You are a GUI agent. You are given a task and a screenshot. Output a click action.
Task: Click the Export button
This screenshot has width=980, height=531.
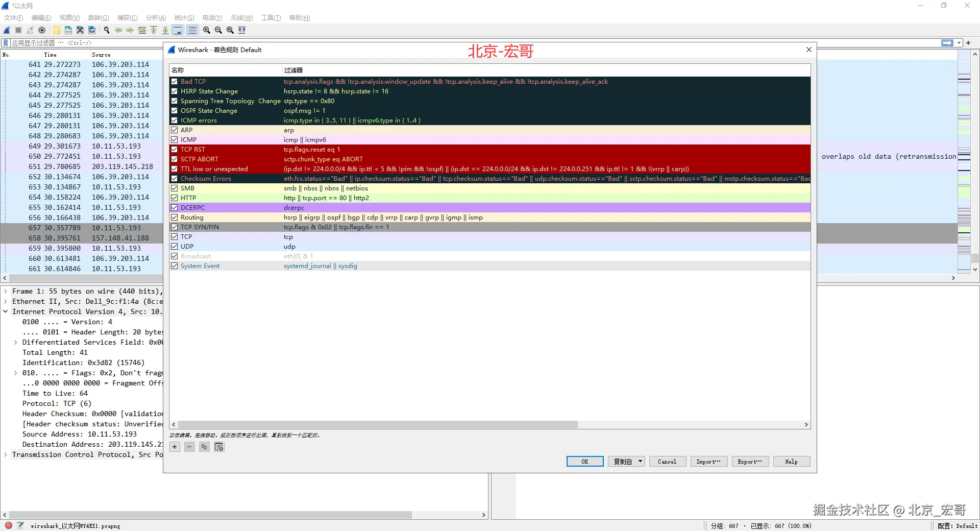click(750, 462)
